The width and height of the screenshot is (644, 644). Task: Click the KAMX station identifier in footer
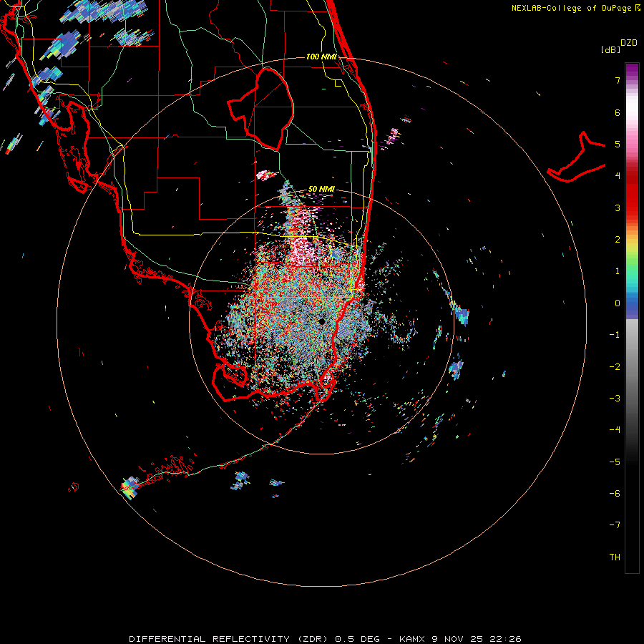click(411, 639)
